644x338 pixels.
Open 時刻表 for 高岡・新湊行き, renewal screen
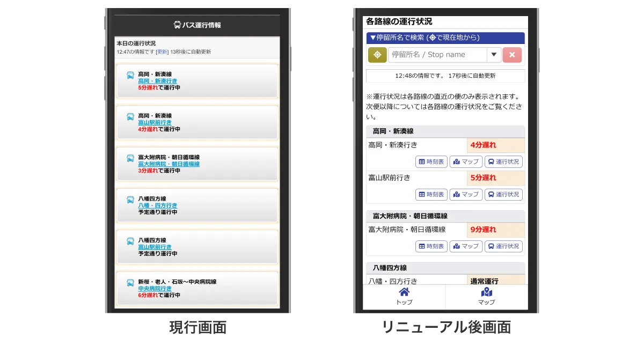point(431,161)
